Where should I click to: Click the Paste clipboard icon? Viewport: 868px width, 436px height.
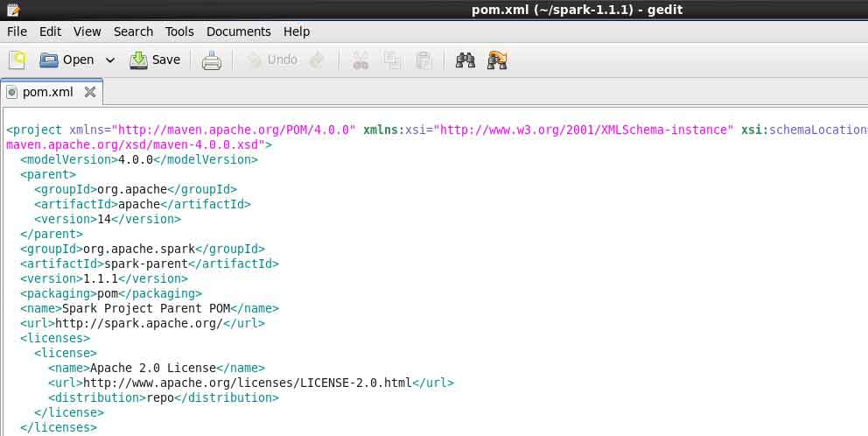pyautogui.click(x=423, y=60)
